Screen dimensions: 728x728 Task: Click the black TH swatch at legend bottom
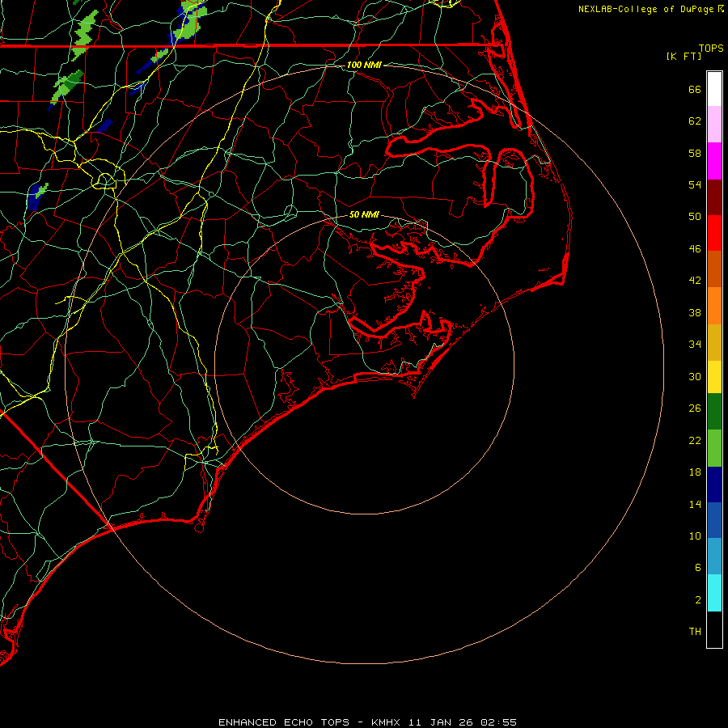click(714, 630)
